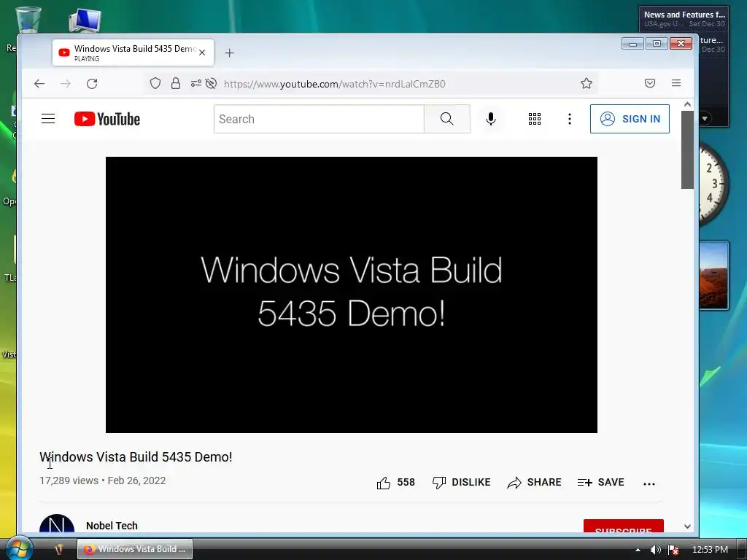The width and height of the screenshot is (747, 560).
Task: Open the Pocket save icon
Action: [x=650, y=83]
